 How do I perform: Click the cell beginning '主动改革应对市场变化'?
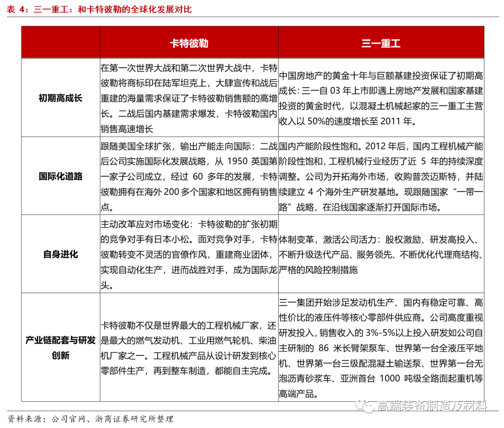[x=189, y=254]
